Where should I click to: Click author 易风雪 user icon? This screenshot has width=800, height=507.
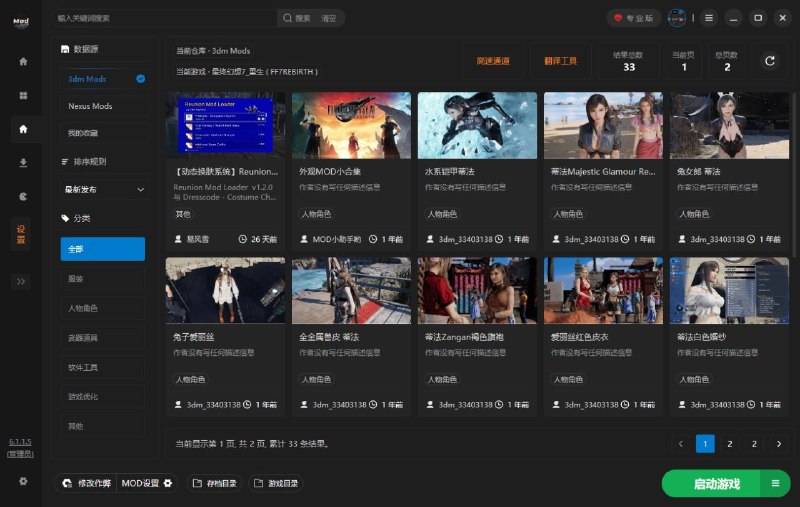point(178,239)
